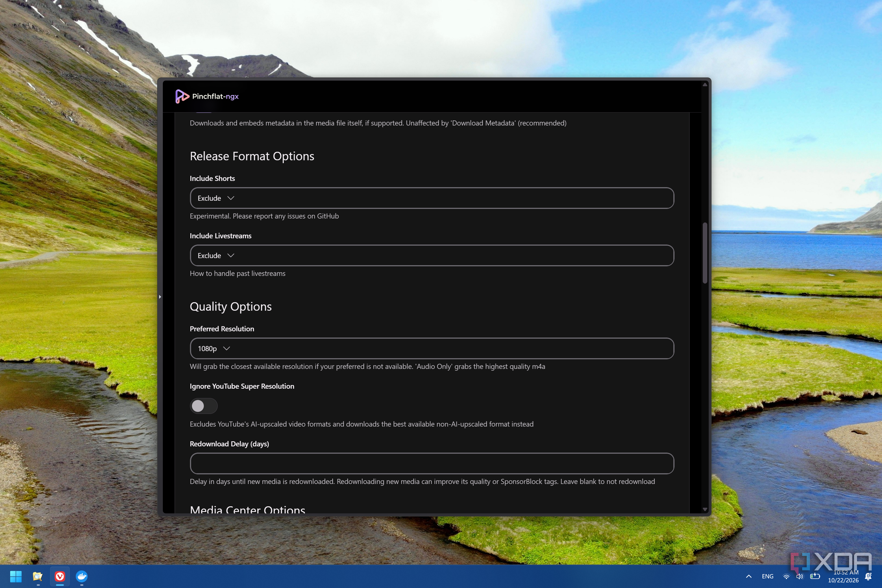Click the Release Format Options heading

click(252, 156)
